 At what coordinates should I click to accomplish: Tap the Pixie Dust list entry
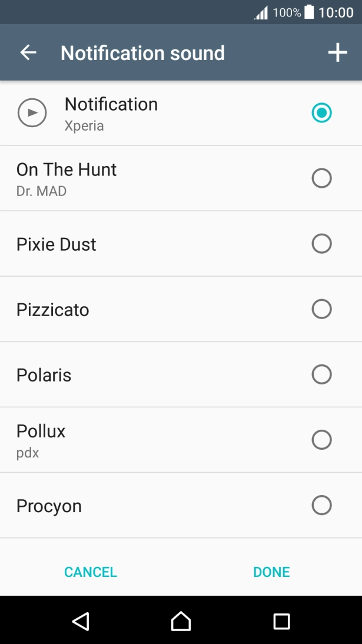[147, 243]
